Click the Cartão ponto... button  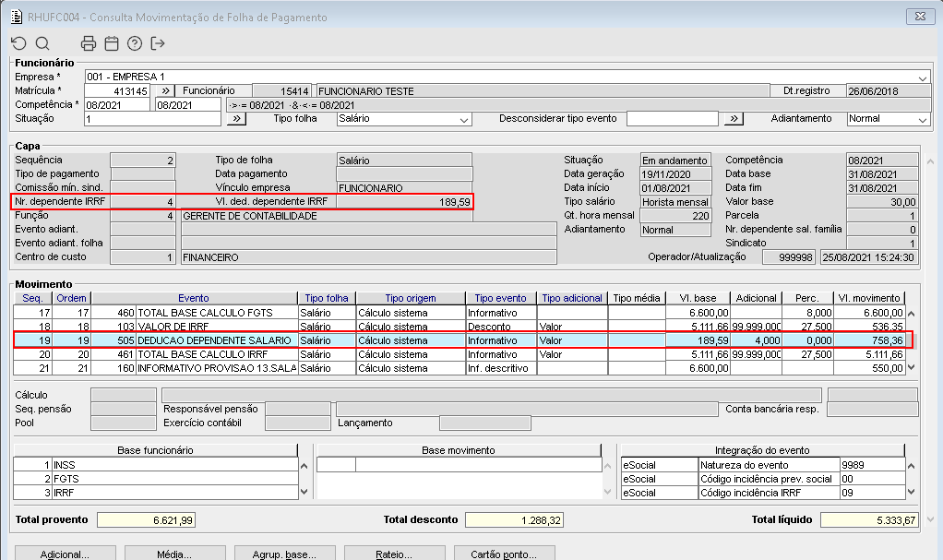pyautogui.click(x=506, y=554)
